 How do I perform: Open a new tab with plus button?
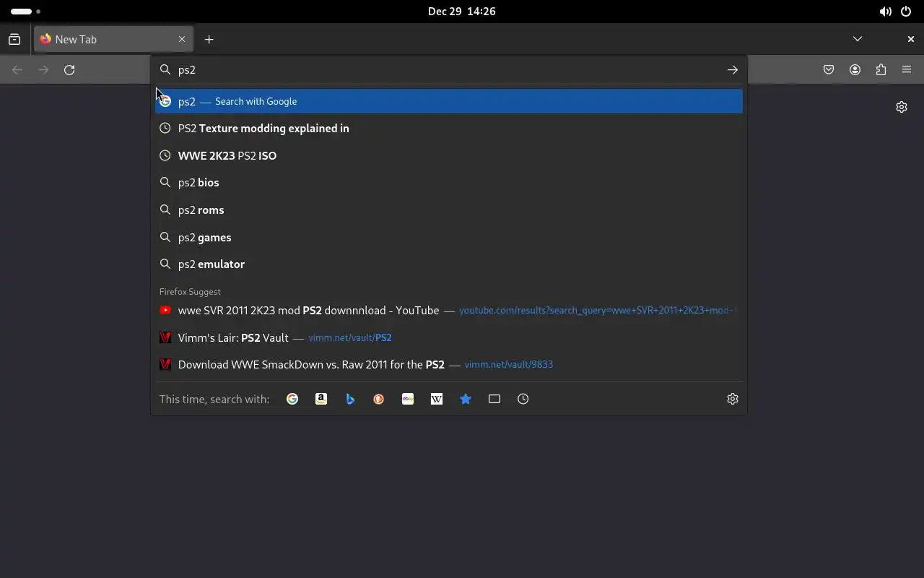pos(209,40)
